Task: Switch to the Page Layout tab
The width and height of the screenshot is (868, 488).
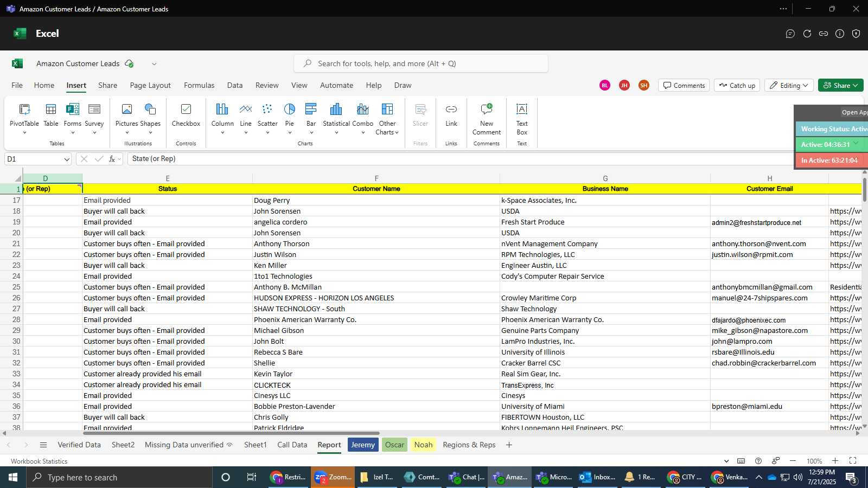Action: (x=150, y=85)
